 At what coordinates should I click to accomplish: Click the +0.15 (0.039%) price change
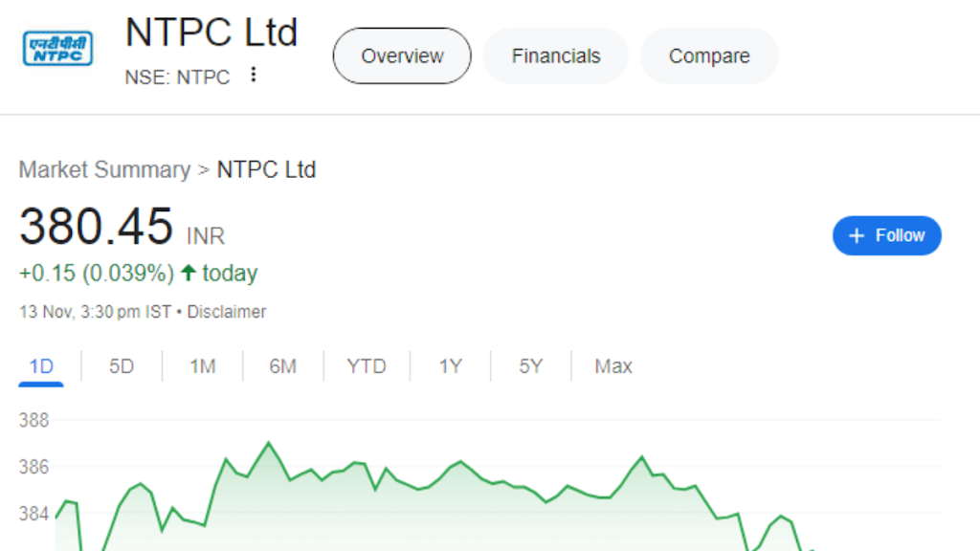(x=97, y=273)
